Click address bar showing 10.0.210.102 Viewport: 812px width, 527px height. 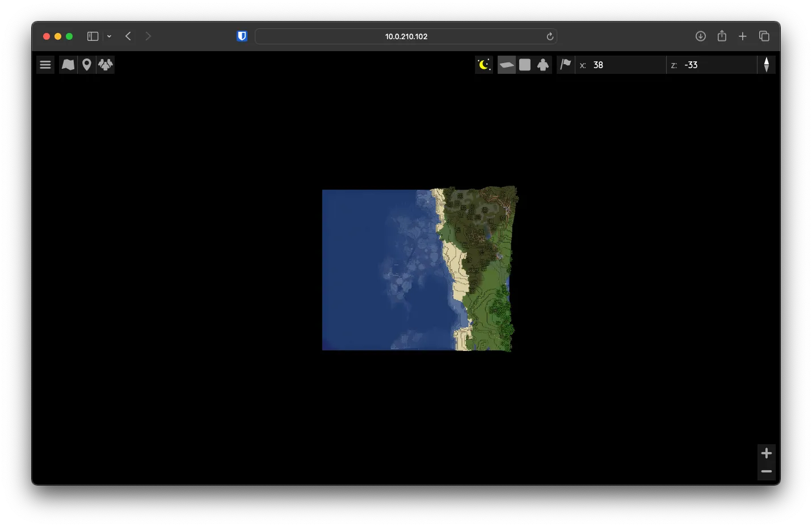tap(406, 36)
